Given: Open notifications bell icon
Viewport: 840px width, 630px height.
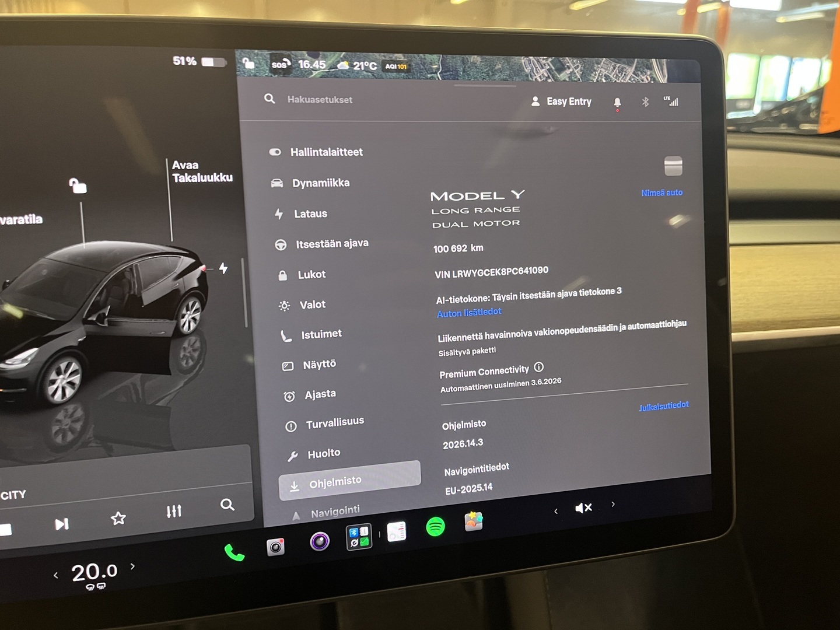Looking at the screenshot, I should [x=617, y=103].
